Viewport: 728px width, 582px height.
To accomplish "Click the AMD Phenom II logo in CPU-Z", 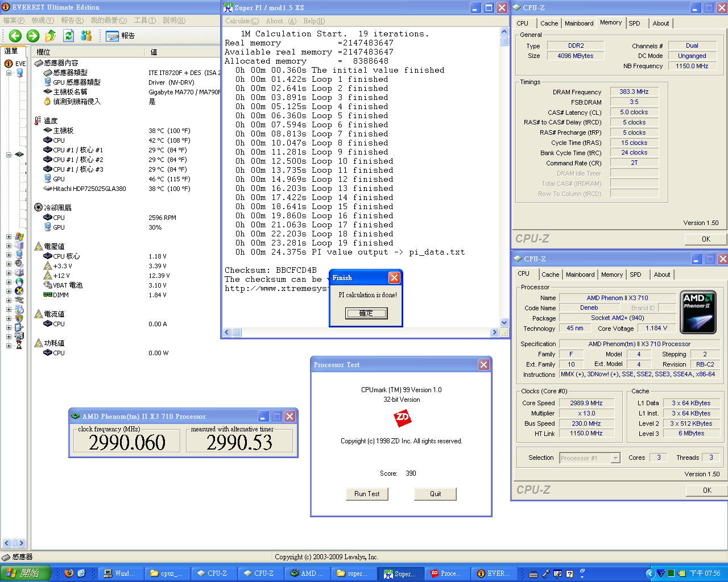I will point(698,312).
